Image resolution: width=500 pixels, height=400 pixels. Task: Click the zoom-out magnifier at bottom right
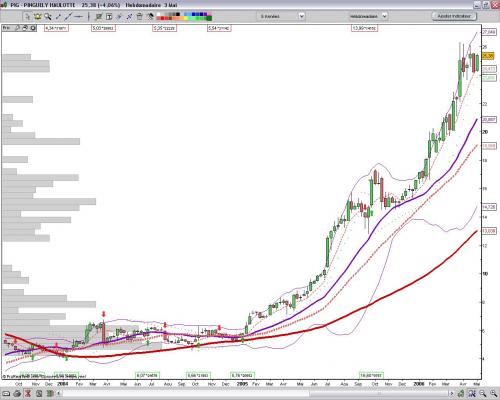[x=482, y=394]
